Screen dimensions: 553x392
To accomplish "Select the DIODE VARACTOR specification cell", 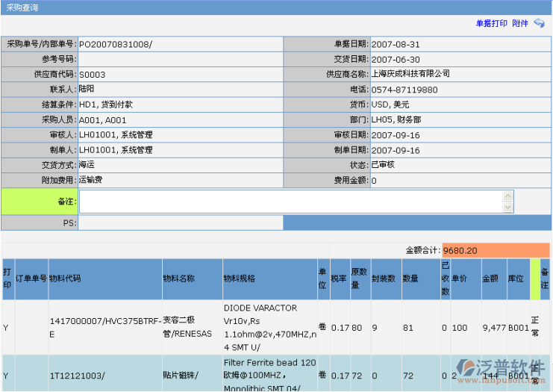I will 270,328.
